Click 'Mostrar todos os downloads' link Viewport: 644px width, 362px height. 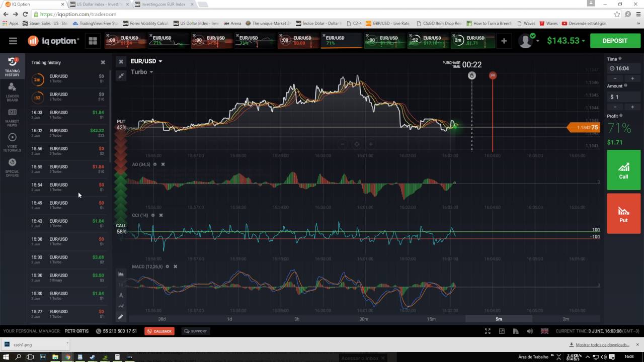click(602, 345)
